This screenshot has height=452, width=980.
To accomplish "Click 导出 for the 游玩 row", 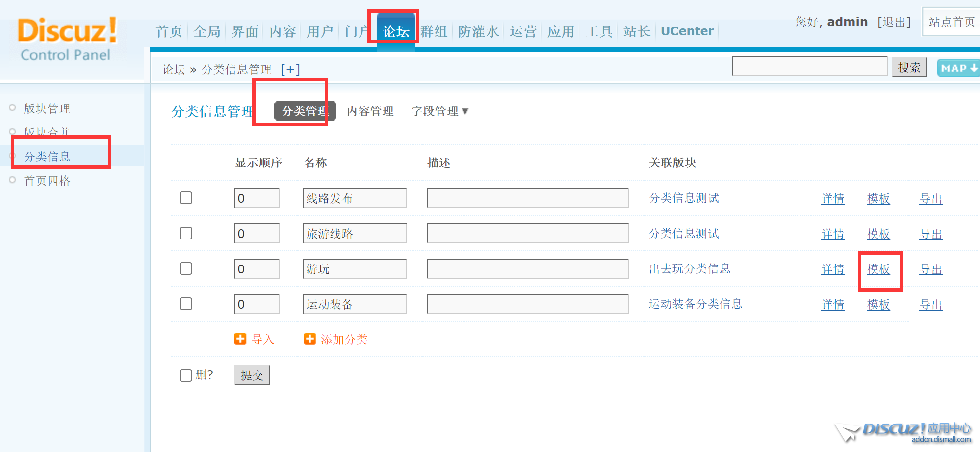I will pyautogui.click(x=931, y=269).
